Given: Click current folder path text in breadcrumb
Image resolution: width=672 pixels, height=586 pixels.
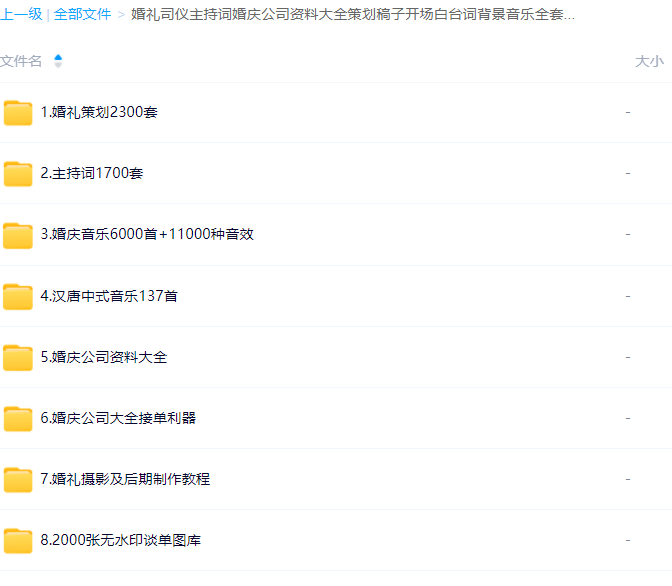Looking at the screenshot, I should pyautogui.click(x=353, y=15).
